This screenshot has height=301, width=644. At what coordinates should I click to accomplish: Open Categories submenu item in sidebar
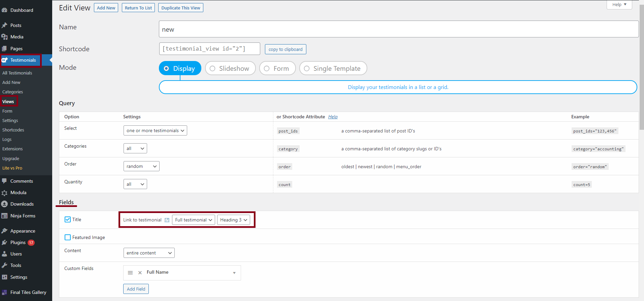12,92
